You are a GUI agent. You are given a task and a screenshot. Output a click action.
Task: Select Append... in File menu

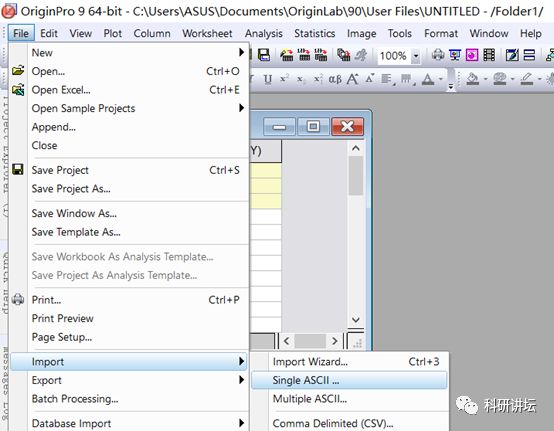pyautogui.click(x=130, y=127)
